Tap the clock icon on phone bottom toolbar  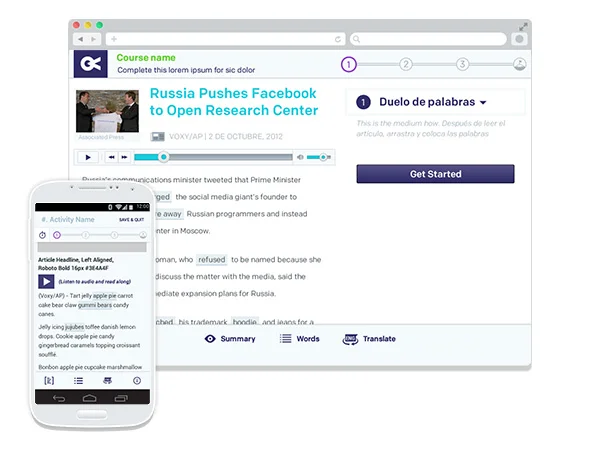(x=137, y=380)
